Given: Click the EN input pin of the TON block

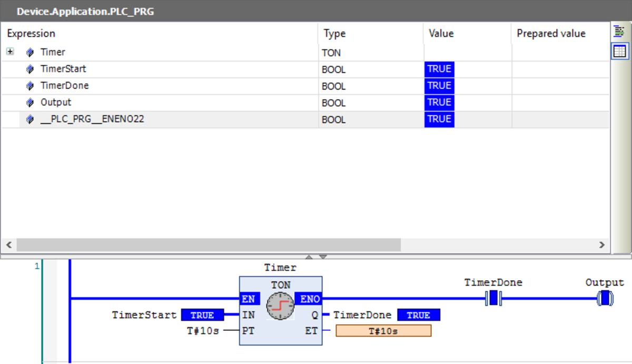Looking at the screenshot, I should pyautogui.click(x=248, y=298).
